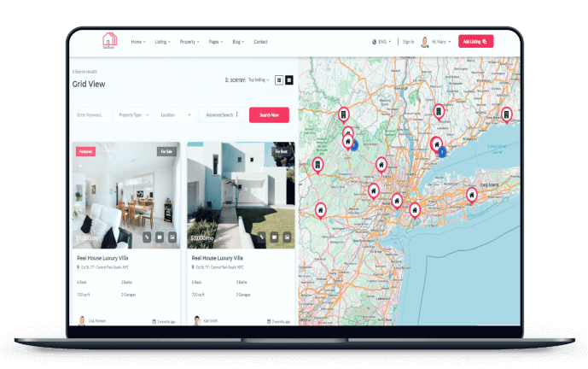Open the Listing menu in navigation
The image size is (588, 369).
(x=162, y=41)
